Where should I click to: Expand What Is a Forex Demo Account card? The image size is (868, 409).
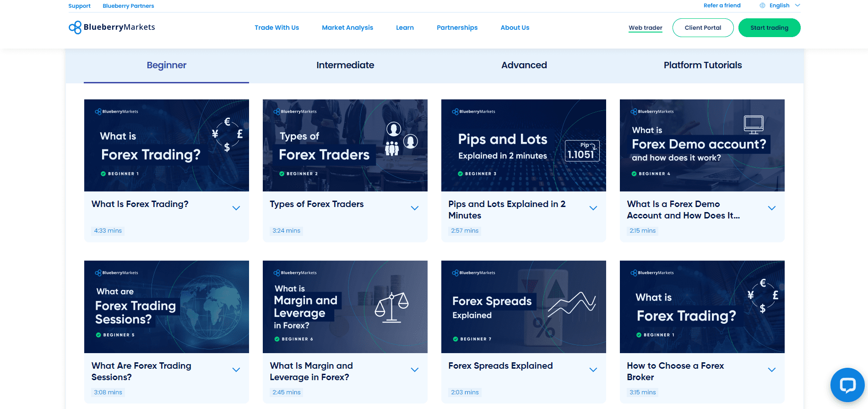point(772,208)
